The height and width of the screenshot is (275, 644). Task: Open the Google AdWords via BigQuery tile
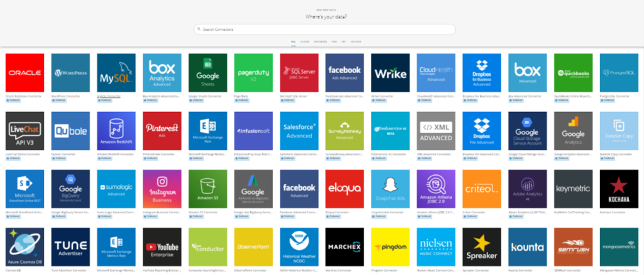tap(253, 189)
